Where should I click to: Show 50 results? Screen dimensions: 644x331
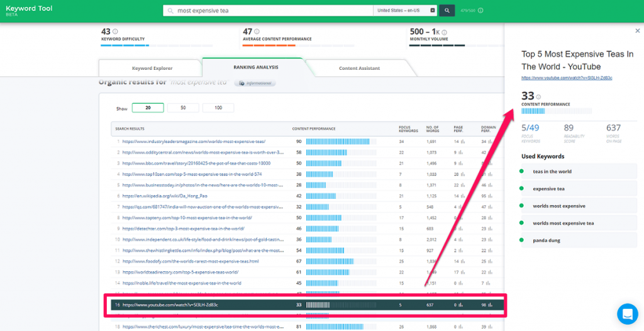[183, 108]
